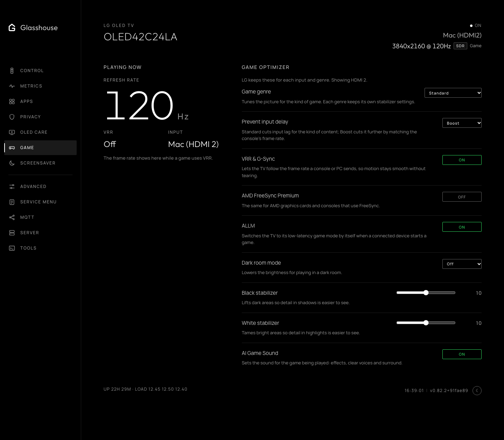Screen dimensions: 504x440
Task: Open the Game genre dropdown
Action: tap(453, 93)
